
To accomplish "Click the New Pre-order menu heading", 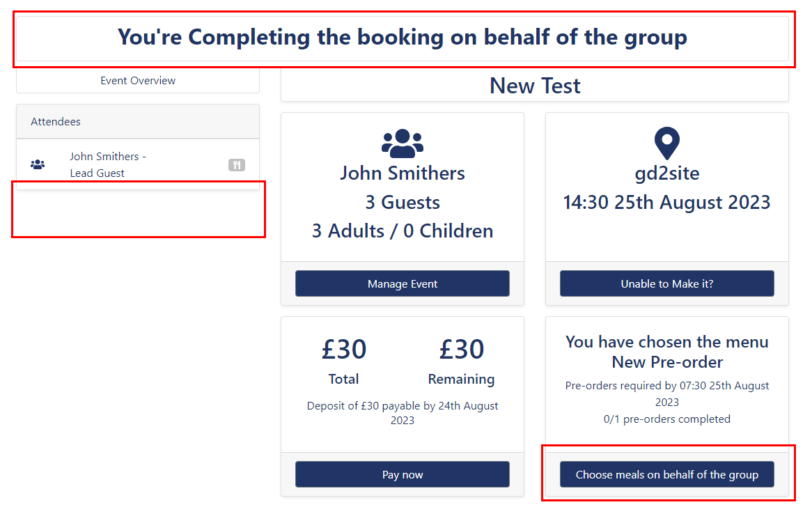I will coord(667,362).
